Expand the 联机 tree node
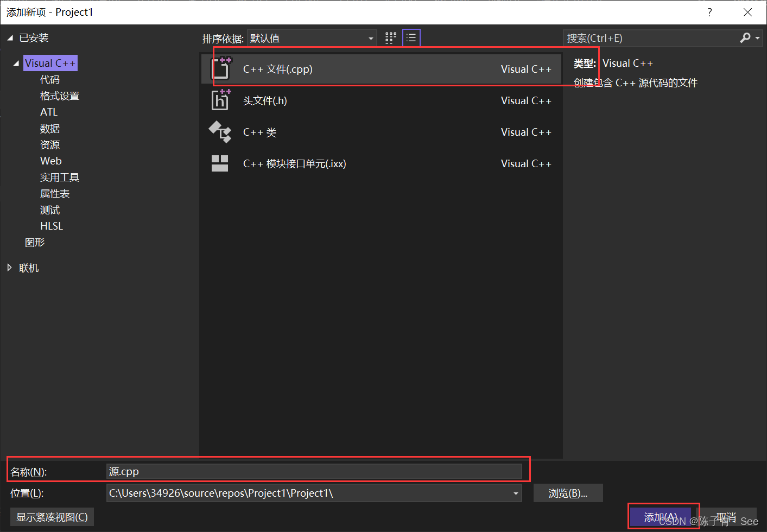 coord(10,268)
